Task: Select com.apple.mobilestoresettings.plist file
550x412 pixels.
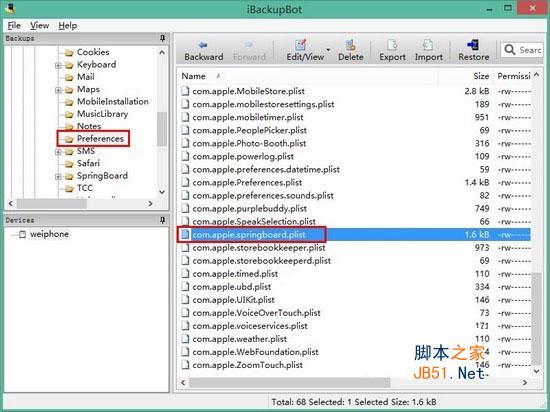Action: coord(263,104)
